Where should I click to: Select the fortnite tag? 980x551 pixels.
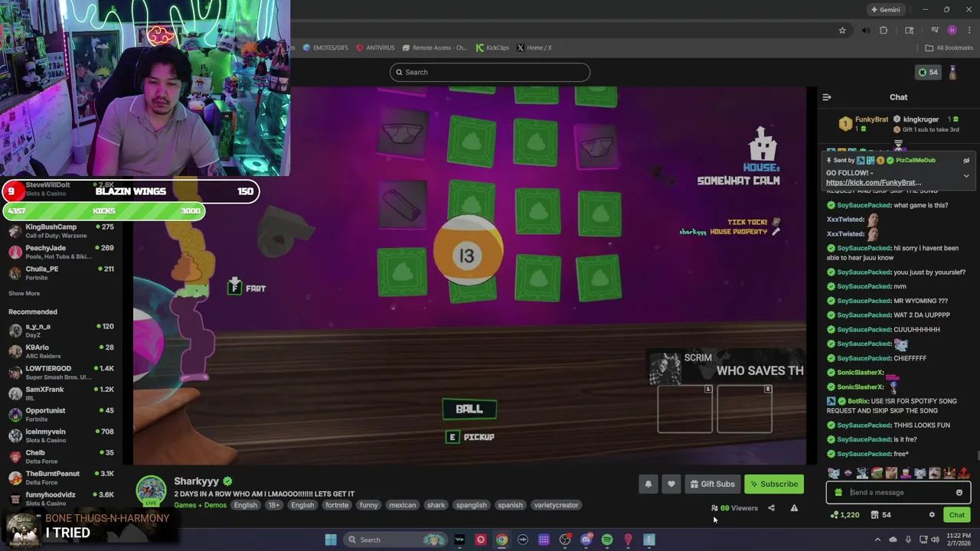pos(337,505)
